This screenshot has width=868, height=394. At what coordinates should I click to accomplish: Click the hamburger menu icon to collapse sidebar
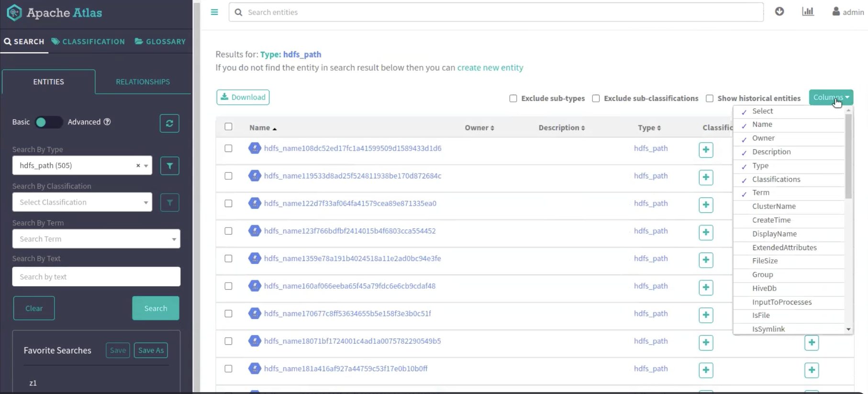click(x=214, y=12)
